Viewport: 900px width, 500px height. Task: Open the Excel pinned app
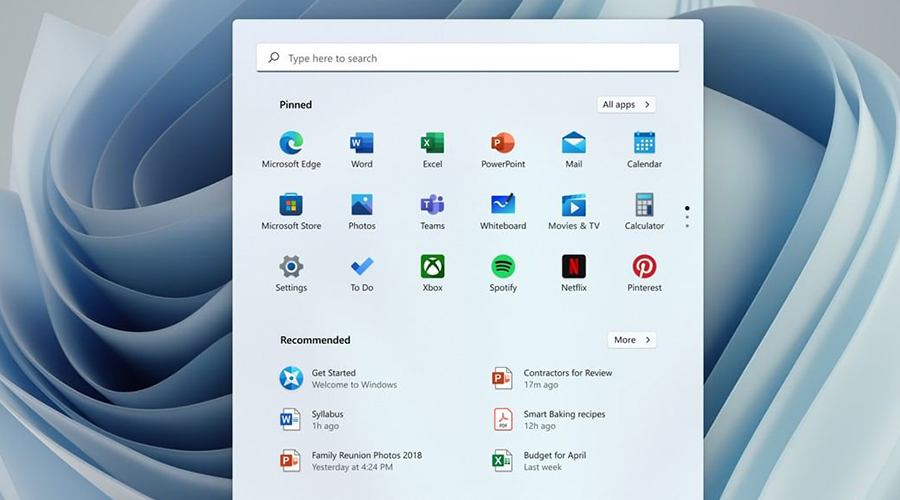click(432, 143)
